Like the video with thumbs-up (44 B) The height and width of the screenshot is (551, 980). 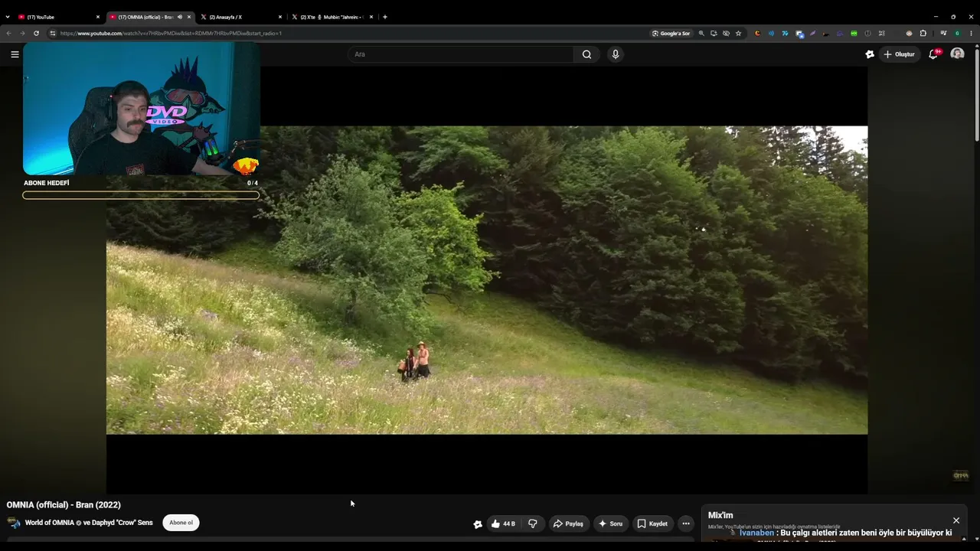click(504, 523)
